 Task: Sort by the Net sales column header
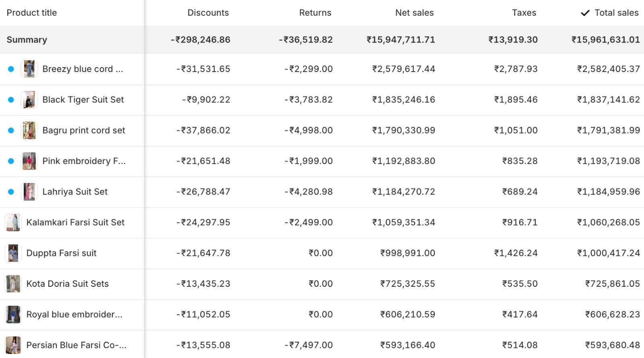[414, 13]
